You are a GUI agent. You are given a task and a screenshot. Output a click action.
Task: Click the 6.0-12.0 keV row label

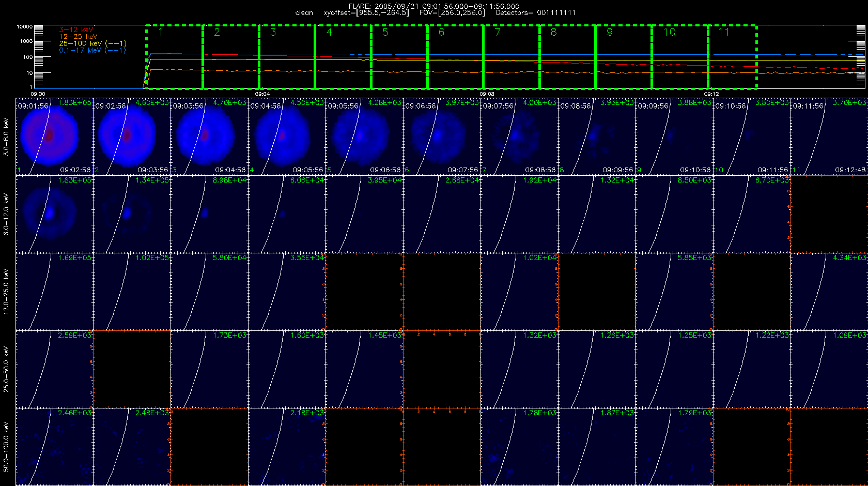tap(6, 214)
